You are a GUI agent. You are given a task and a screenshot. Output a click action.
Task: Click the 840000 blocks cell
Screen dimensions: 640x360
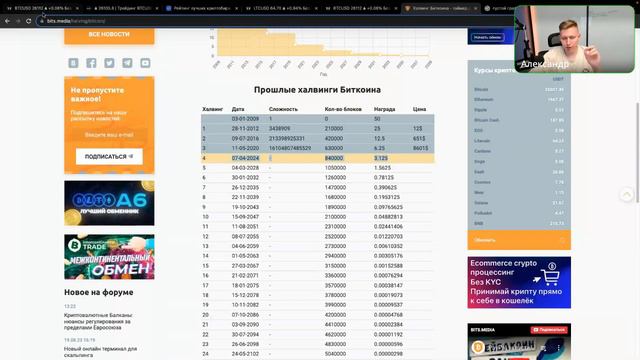(334, 158)
